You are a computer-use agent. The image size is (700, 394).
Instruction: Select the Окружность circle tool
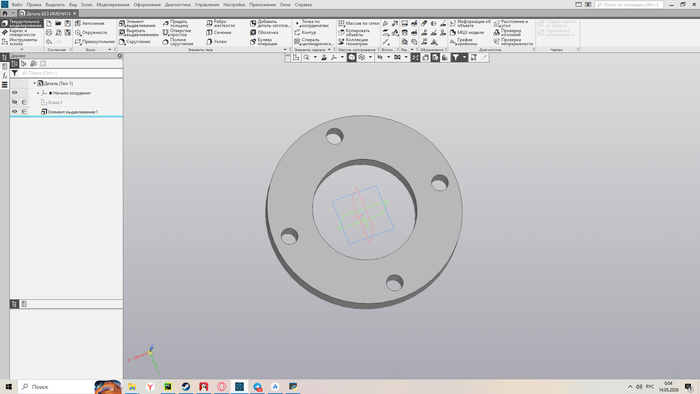pyautogui.click(x=91, y=33)
